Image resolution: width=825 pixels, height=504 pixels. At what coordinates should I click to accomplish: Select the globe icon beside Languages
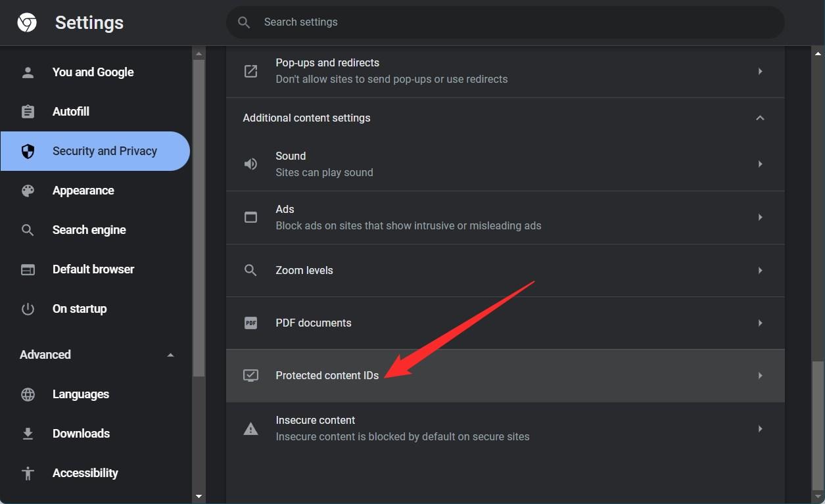(27, 394)
